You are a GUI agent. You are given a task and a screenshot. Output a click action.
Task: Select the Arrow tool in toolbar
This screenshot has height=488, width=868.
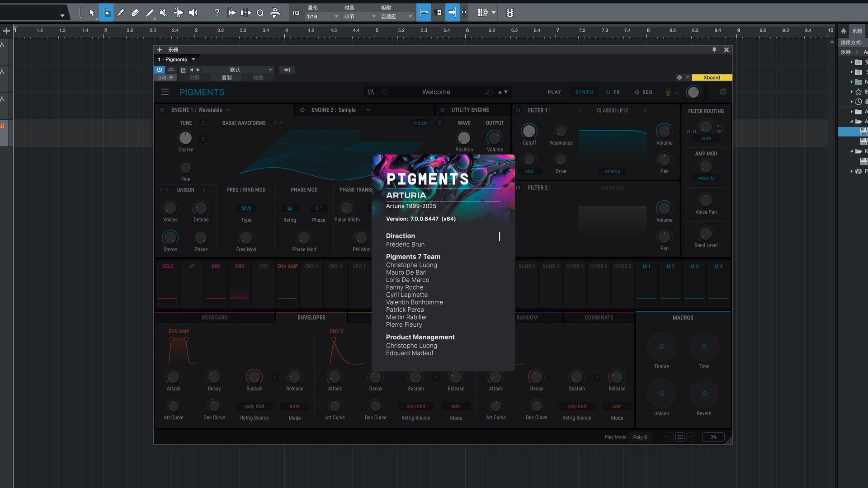(92, 13)
